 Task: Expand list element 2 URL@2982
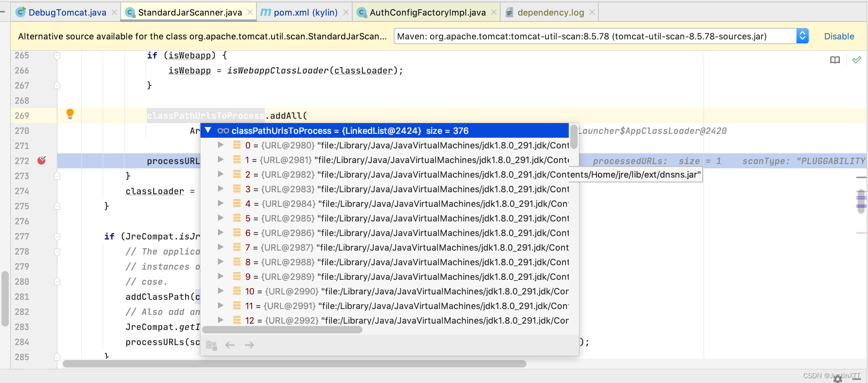coord(220,174)
